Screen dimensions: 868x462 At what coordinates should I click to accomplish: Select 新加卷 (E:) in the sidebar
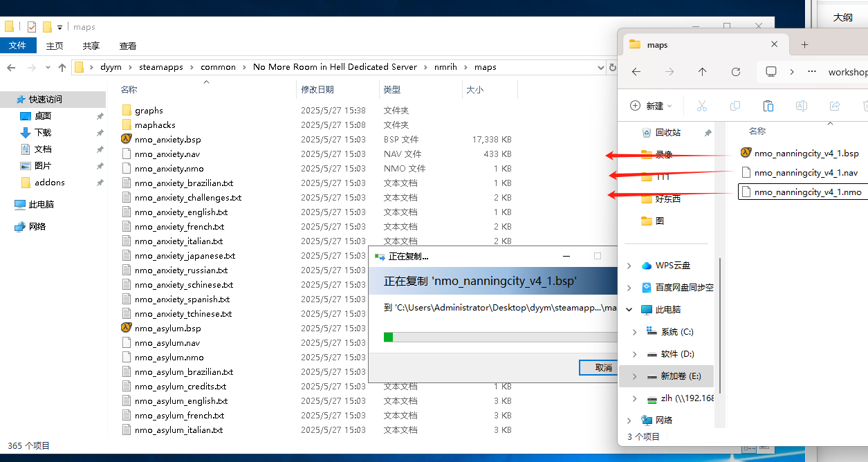[x=667, y=376]
